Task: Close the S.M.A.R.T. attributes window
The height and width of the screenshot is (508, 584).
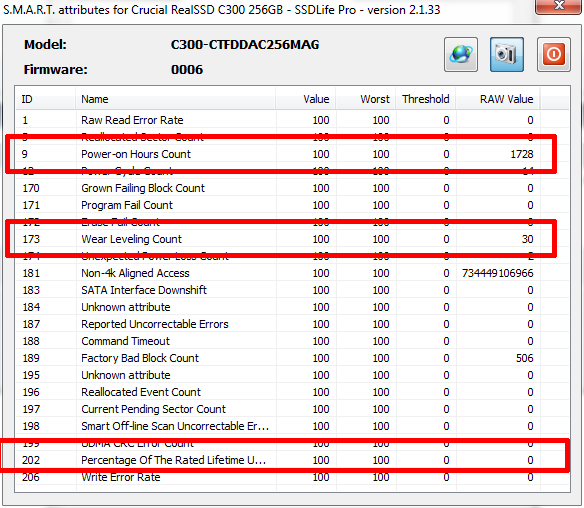Action: pyautogui.click(x=558, y=6)
